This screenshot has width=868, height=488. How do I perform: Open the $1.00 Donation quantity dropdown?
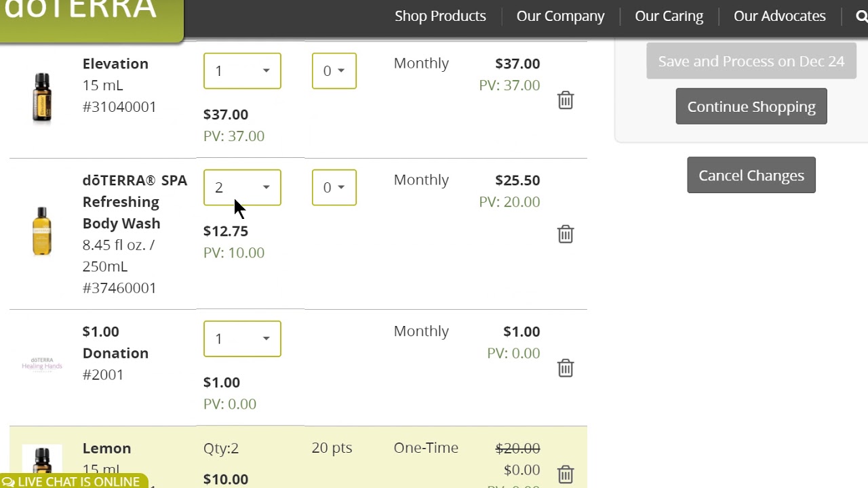[x=242, y=338]
